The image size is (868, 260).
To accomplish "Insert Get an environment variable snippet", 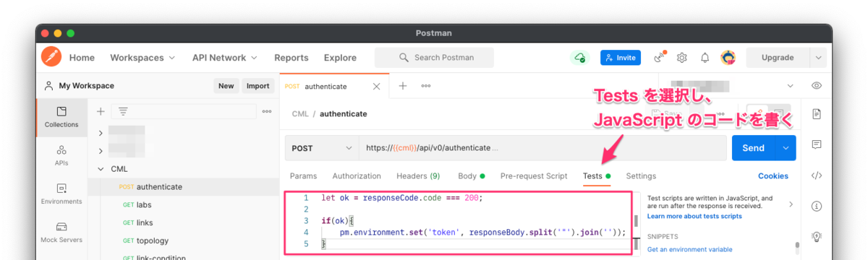I will [x=689, y=250].
